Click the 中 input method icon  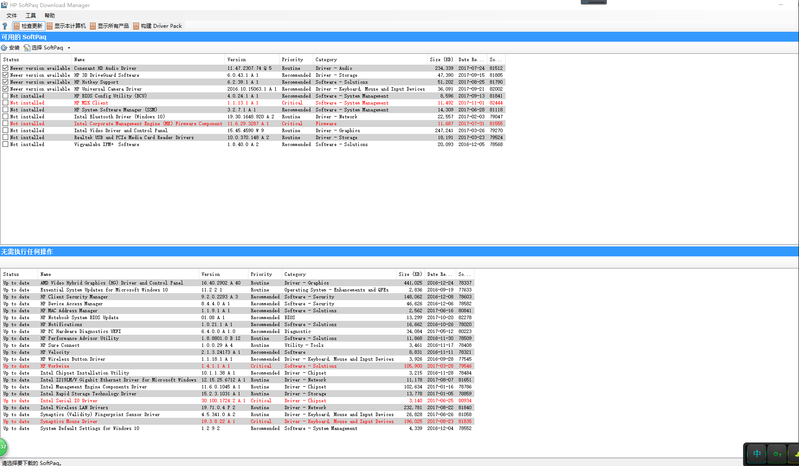(757, 454)
